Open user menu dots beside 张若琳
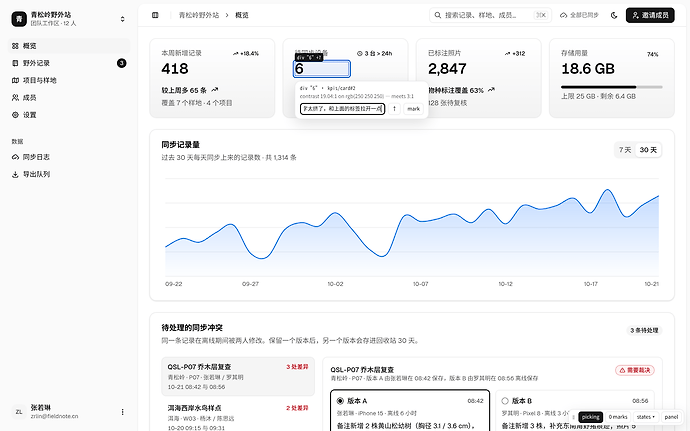Viewport: 690px width, 431px height. pos(122,412)
